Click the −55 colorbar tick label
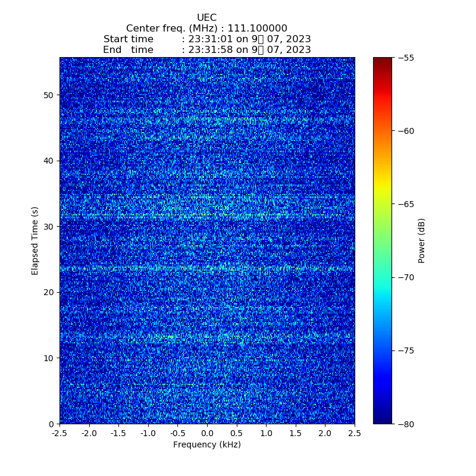This screenshot has width=476, height=476. [408, 58]
